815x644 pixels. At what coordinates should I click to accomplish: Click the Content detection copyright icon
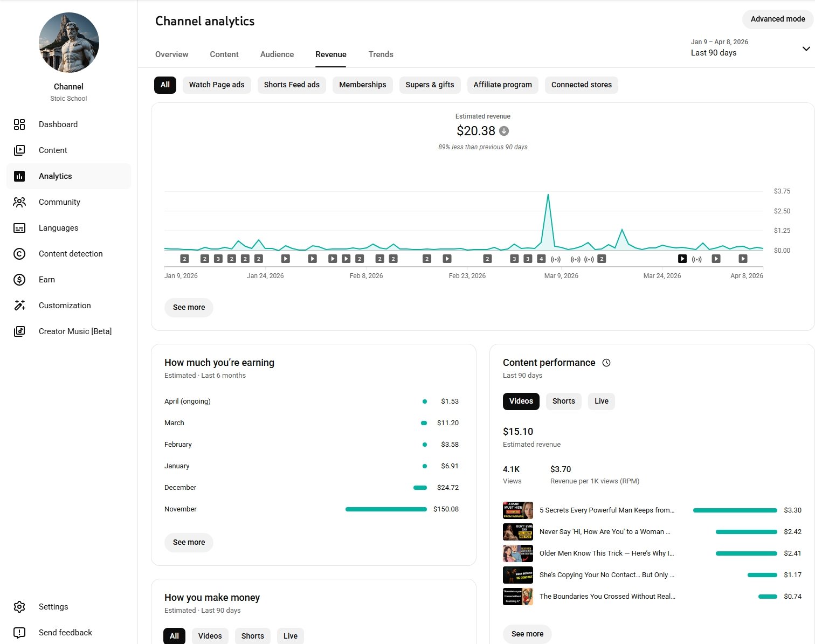pos(19,254)
